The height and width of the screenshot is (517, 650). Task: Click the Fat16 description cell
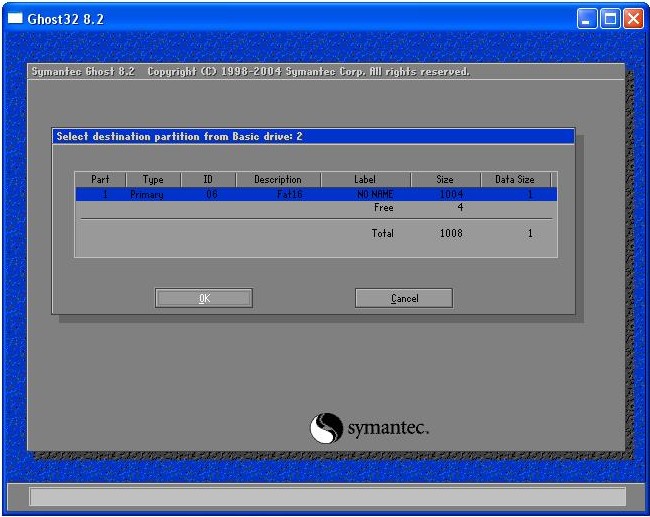(x=290, y=194)
